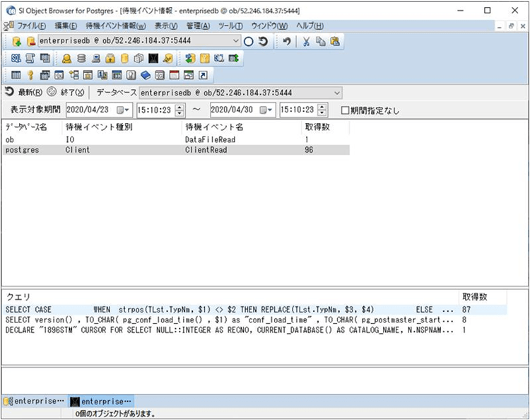Click the yellow key icon in bottom toolbar
Viewport: 530px width, 420px height.
point(30,75)
